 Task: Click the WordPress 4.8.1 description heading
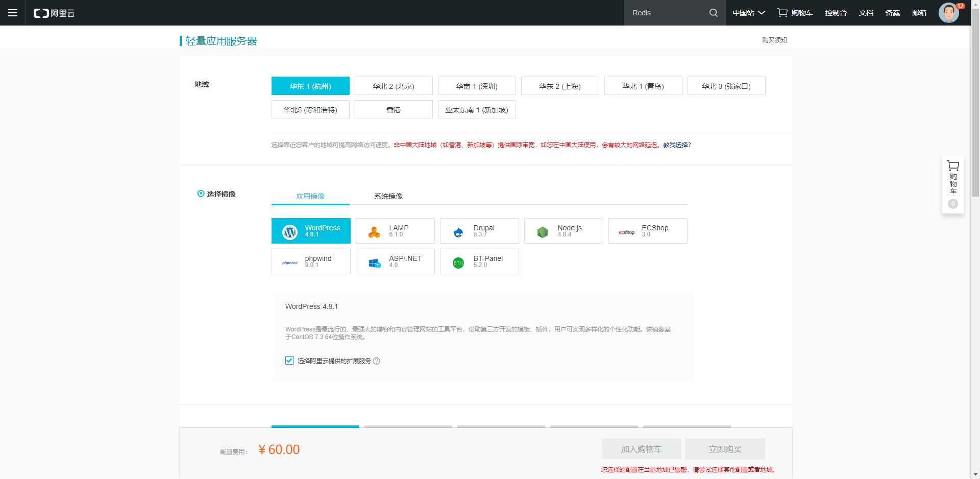[x=311, y=306]
